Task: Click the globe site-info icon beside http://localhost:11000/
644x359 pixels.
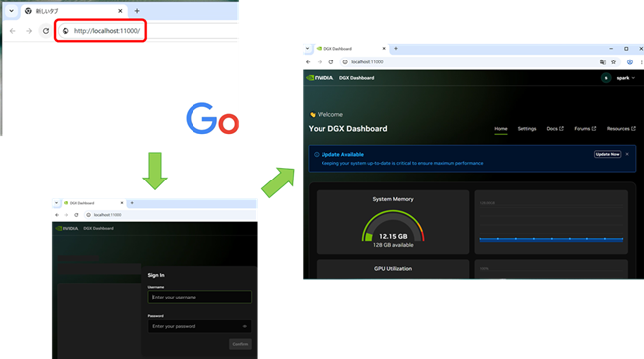Action: pos(65,31)
